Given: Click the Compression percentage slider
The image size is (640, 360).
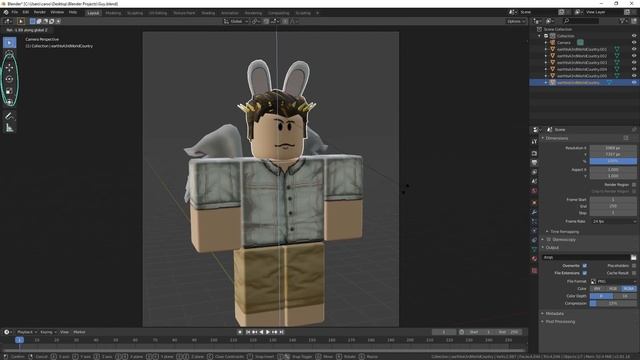Looking at the screenshot, I should [x=613, y=304].
